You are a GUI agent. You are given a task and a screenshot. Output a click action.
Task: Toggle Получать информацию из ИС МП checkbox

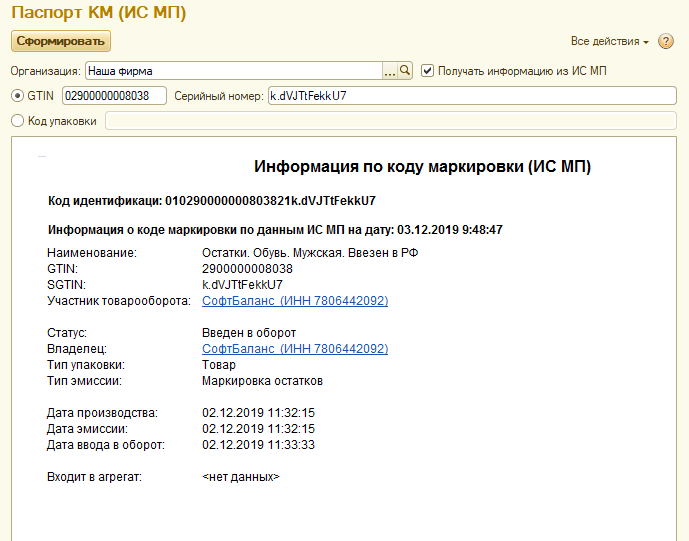click(428, 71)
